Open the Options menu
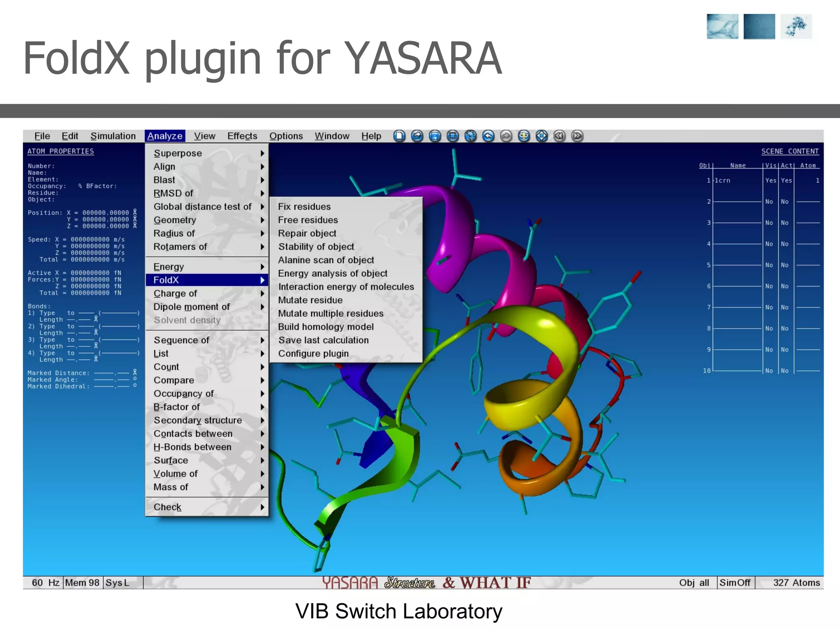 286,136
